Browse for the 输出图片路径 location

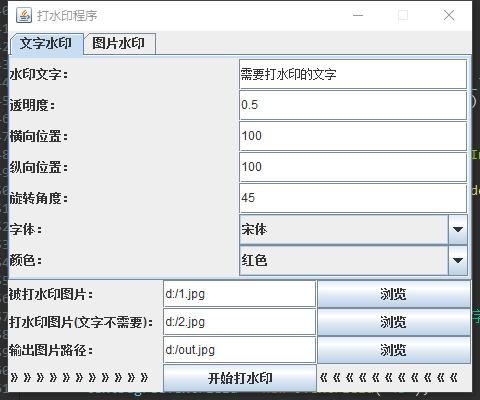point(394,350)
